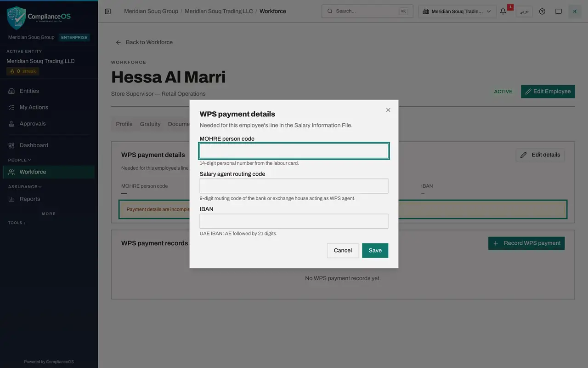The width and height of the screenshot is (588, 368).
Task: Click the Edit Employee button
Action: coord(548,92)
